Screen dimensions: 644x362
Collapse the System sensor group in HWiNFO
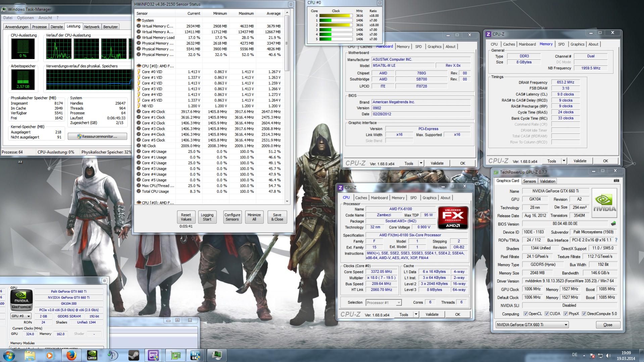139,20
